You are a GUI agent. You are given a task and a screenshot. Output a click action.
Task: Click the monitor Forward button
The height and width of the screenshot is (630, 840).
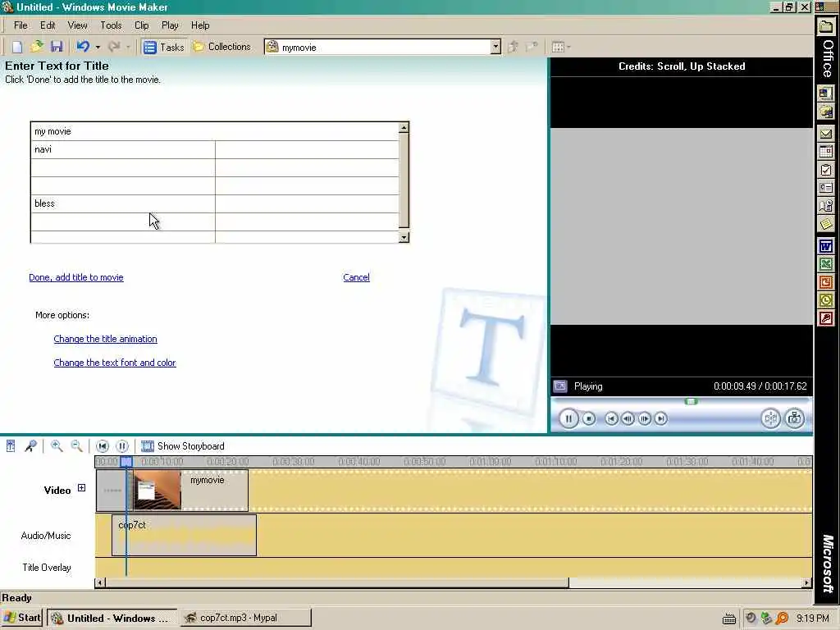661,418
